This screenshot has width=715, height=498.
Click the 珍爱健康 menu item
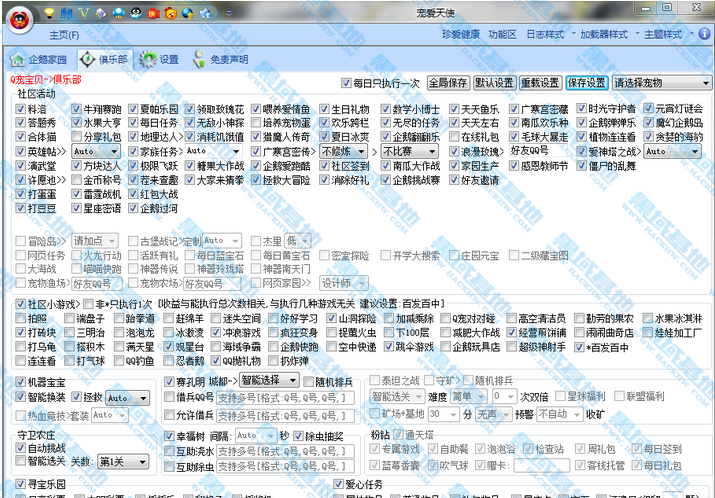click(x=461, y=34)
